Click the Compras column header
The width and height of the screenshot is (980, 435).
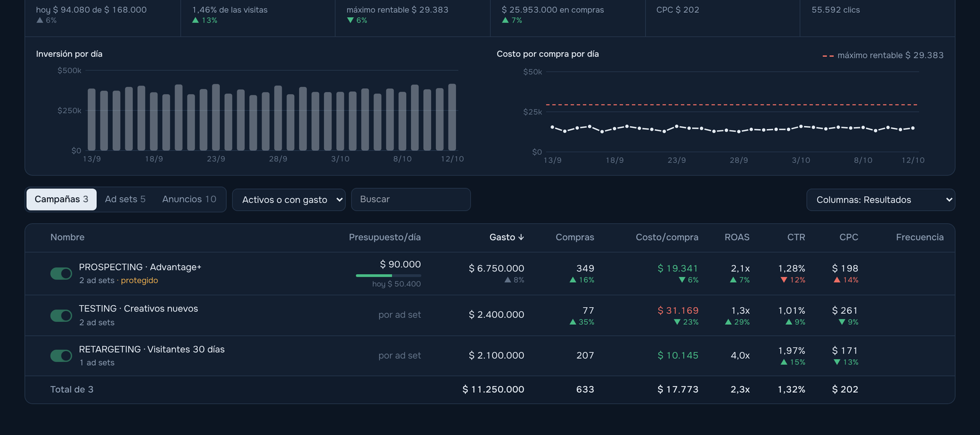click(x=575, y=237)
